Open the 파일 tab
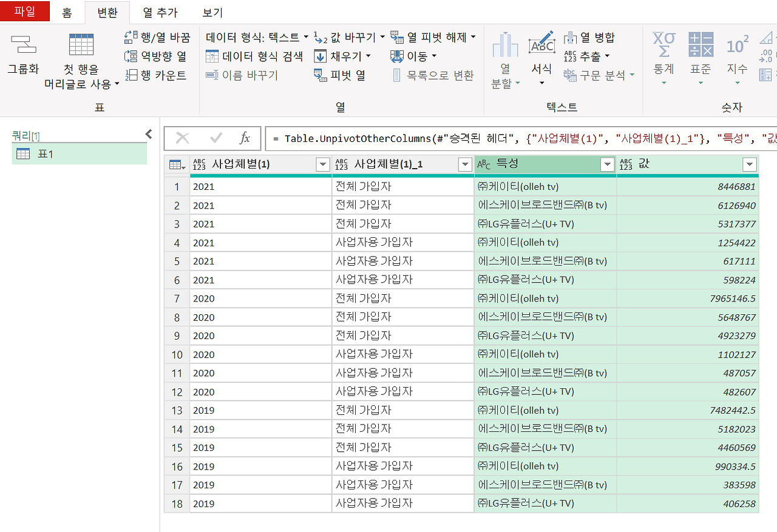This screenshot has width=777, height=532. coord(25,12)
